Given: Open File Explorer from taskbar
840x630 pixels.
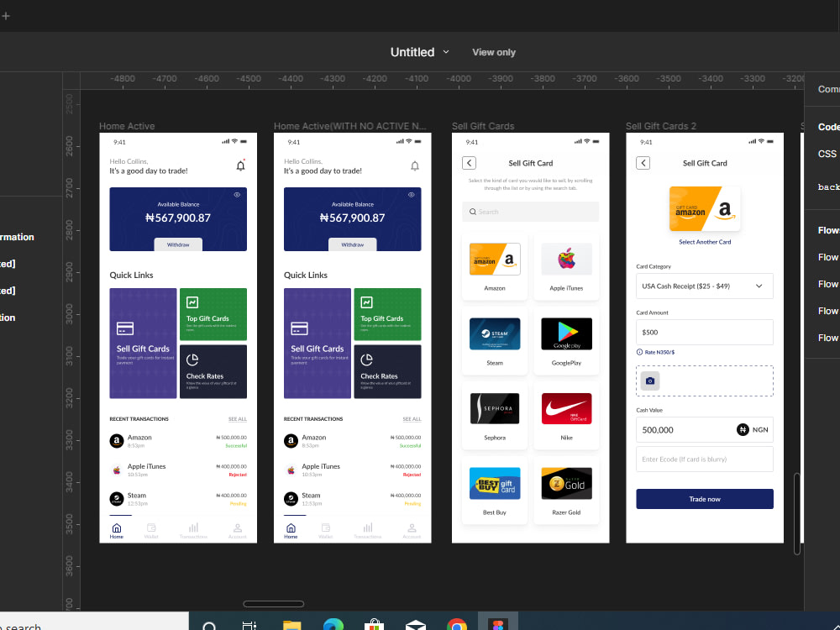Looking at the screenshot, I should coord(291,626).
